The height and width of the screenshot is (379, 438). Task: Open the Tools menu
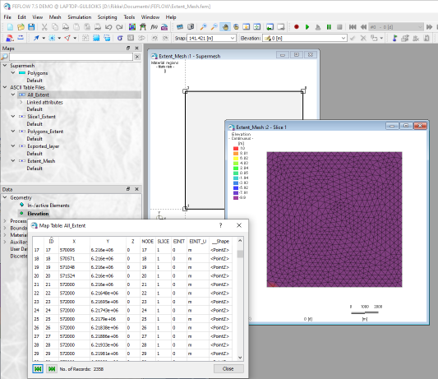point(129,17)
